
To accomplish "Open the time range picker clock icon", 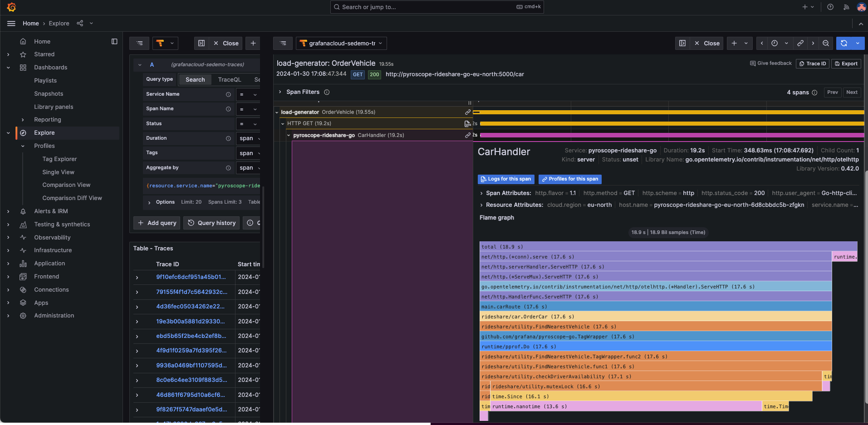I will point(775,43).
